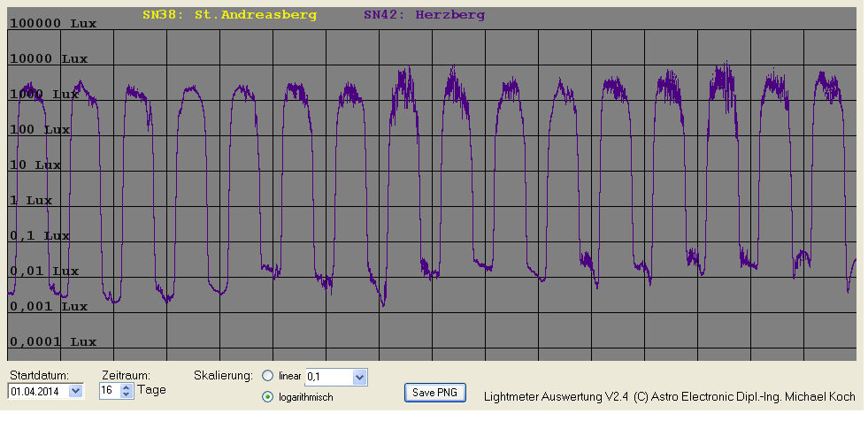The height and width of the screenshot is (421, 868).
Task: Click the Tage unit label
Action: pos(151,389)
